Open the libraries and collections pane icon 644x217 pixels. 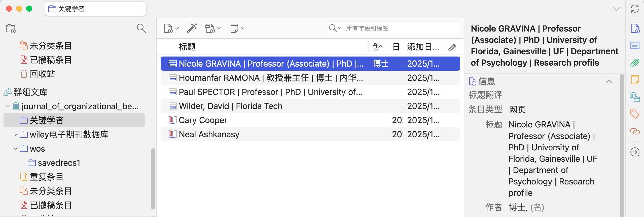point(635,97)
